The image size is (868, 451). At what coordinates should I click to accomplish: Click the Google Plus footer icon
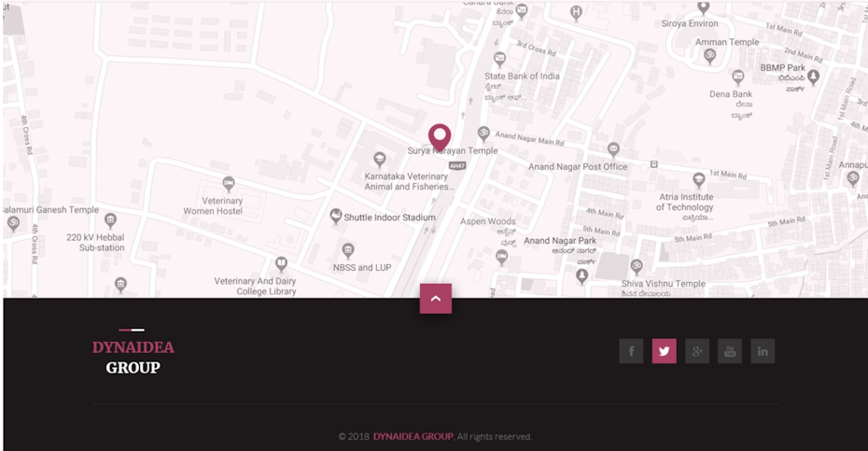pos(697,351)
